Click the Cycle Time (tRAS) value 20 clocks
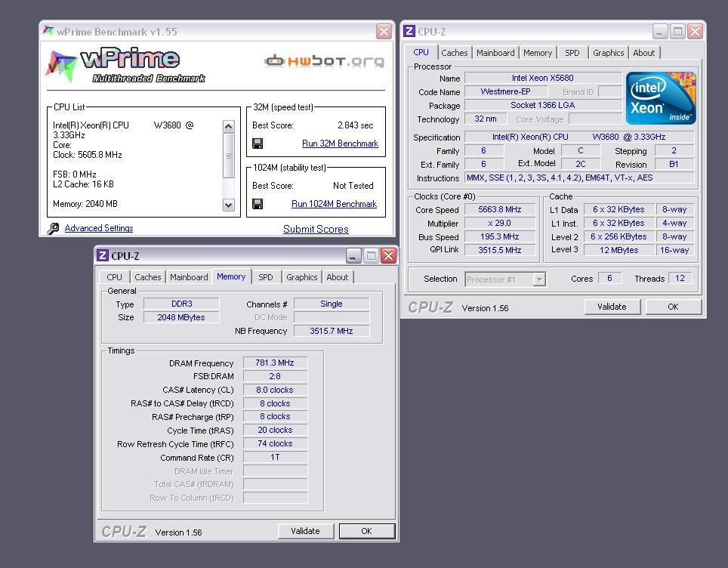This screenshot has height=568, width=728. 275,430
